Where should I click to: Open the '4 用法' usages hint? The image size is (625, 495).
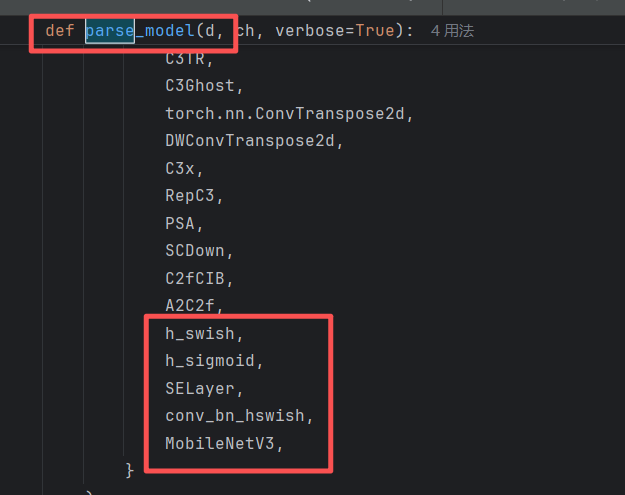coord(452,31)
